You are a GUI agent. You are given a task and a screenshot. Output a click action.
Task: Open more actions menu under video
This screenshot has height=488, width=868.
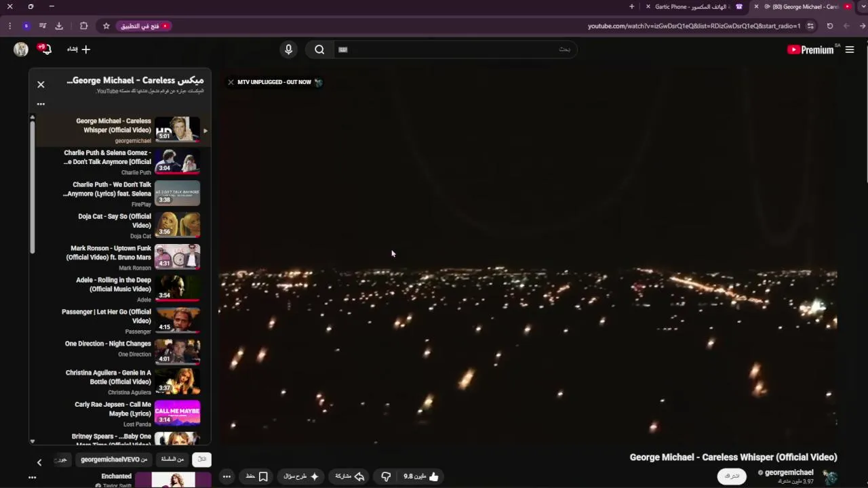[227, 476]
